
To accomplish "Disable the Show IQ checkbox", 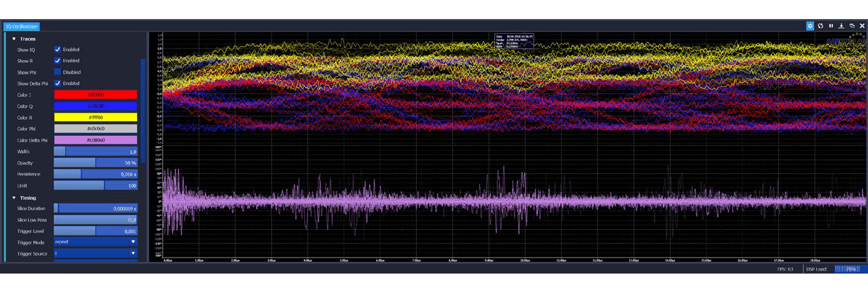I will (58, 50).
